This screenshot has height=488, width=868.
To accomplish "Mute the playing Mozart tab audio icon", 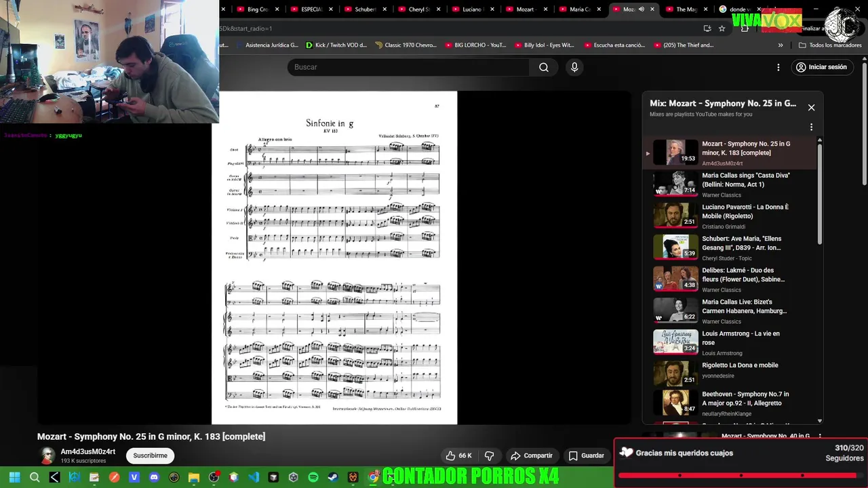I will pyautogui.click(x=642, y=9).
